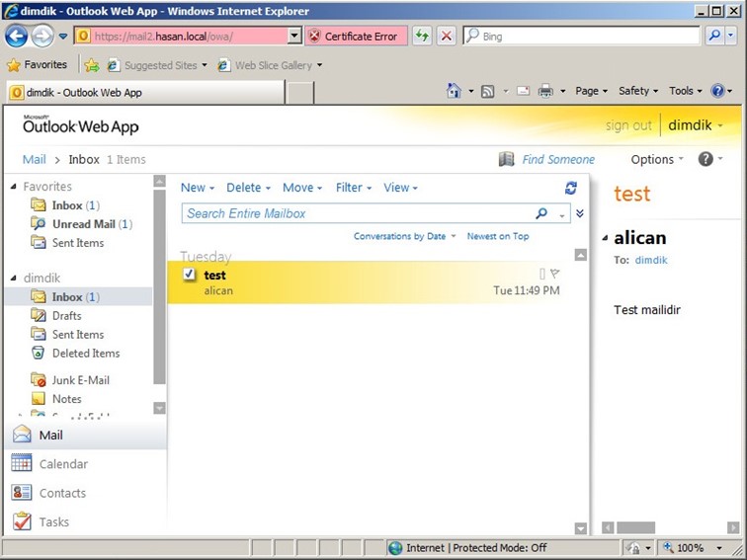Select Unread Mail favorite folder
Screen dimensions: 747x560
(x=83, y=224)
